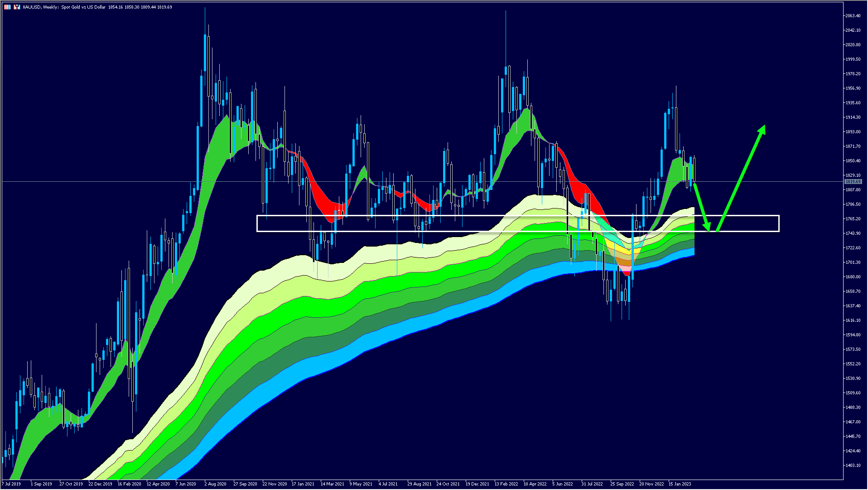Click the 15 Jan 2023 date label

[680, 484]
